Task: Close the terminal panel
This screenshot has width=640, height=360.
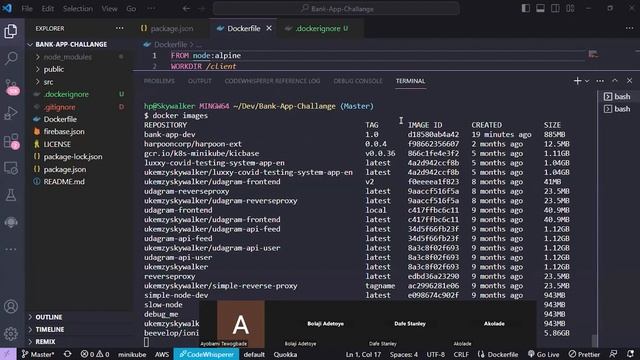Action: 629,81
